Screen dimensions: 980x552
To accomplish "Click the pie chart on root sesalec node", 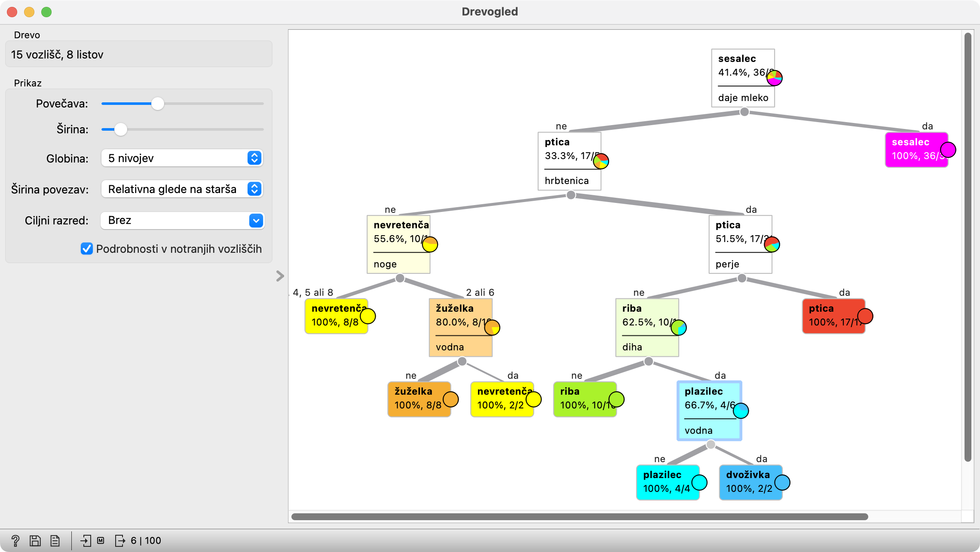I will pyautogui.click(x=774, y=78).
